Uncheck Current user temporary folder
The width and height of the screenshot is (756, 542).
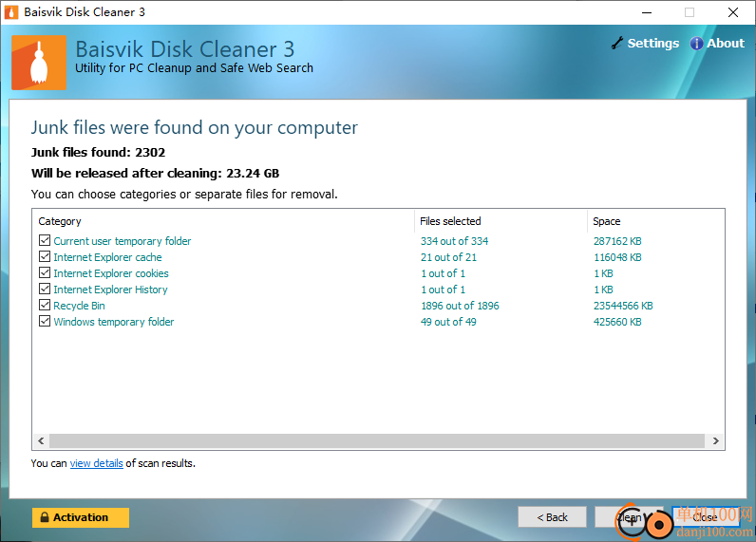[45, 240]
